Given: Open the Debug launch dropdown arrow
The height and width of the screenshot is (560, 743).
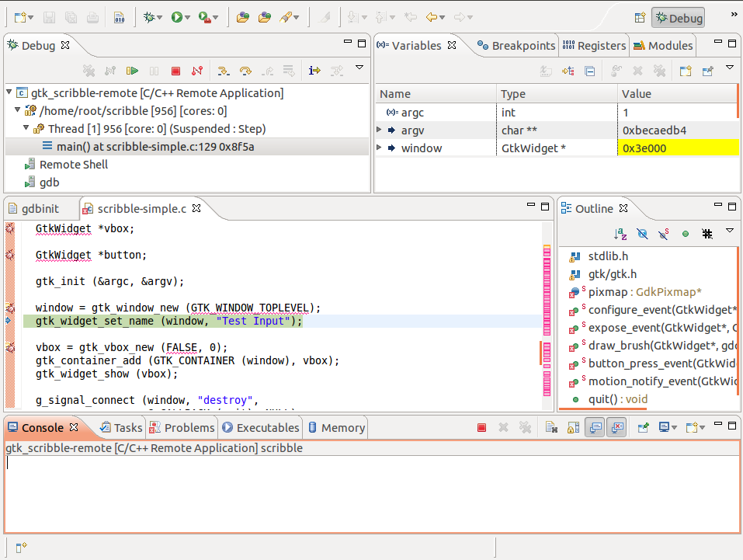Looking at the screenshot, I should click(x=160, y=18).
